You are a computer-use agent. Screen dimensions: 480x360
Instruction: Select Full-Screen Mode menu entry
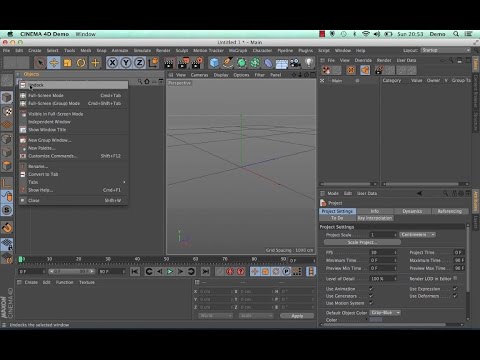coord(73,95)
